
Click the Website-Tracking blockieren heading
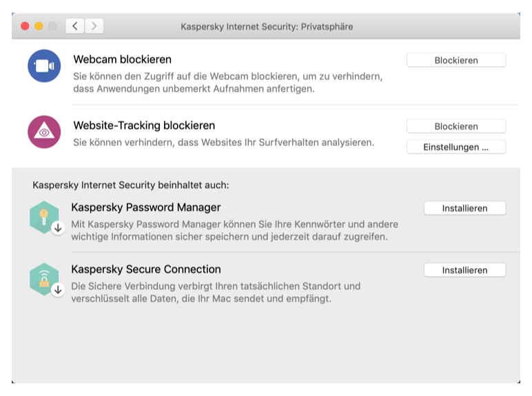(x=144, y=126)
